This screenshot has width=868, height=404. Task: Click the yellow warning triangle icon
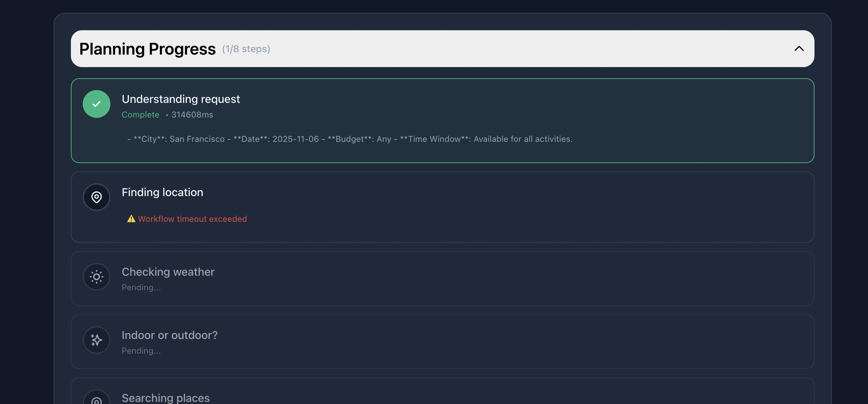(131, 219)
